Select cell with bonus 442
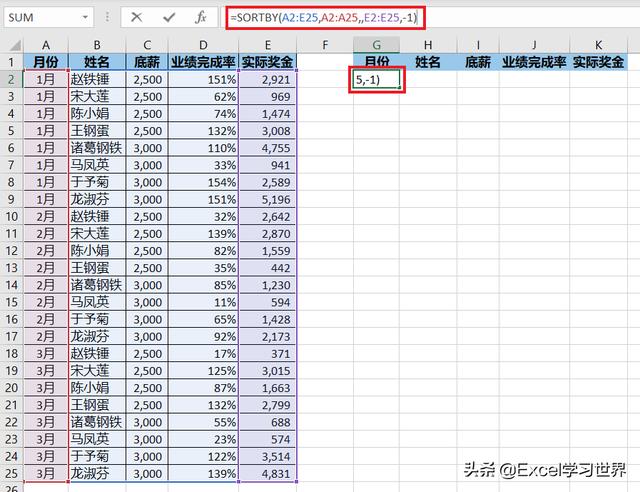 (x=267, y=268)
